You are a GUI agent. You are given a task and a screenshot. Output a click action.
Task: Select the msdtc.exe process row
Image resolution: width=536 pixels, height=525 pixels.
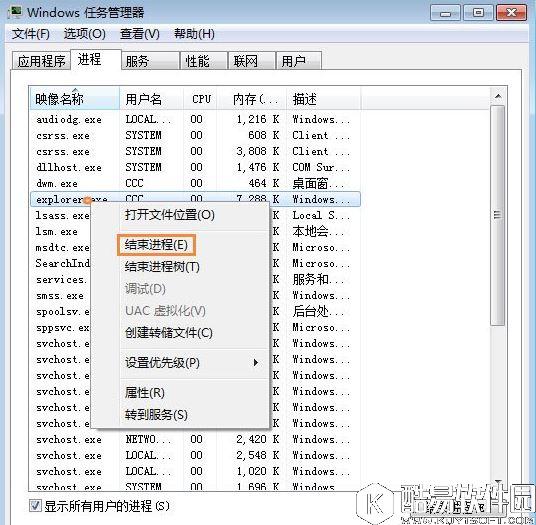click(x=62, y=247)
